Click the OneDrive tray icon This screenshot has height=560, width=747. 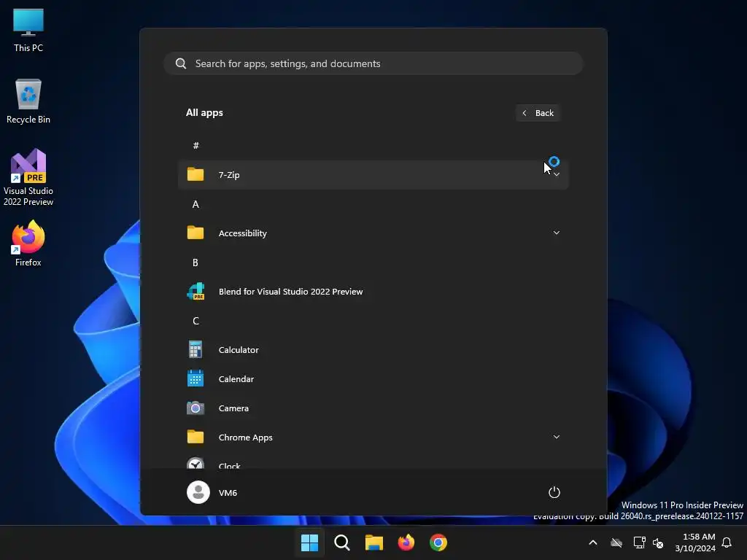(x=616, y=542)
